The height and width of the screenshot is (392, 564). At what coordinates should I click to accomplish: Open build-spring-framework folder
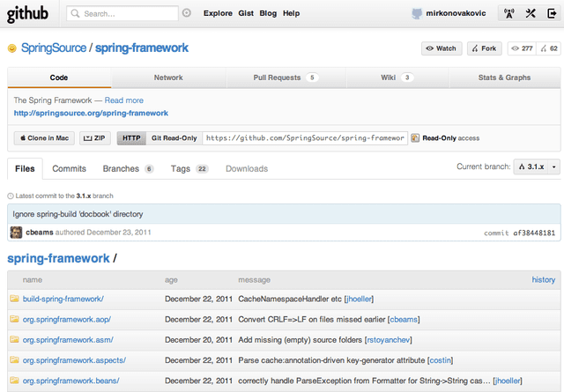pyautogui.click(x=63, y=300)
